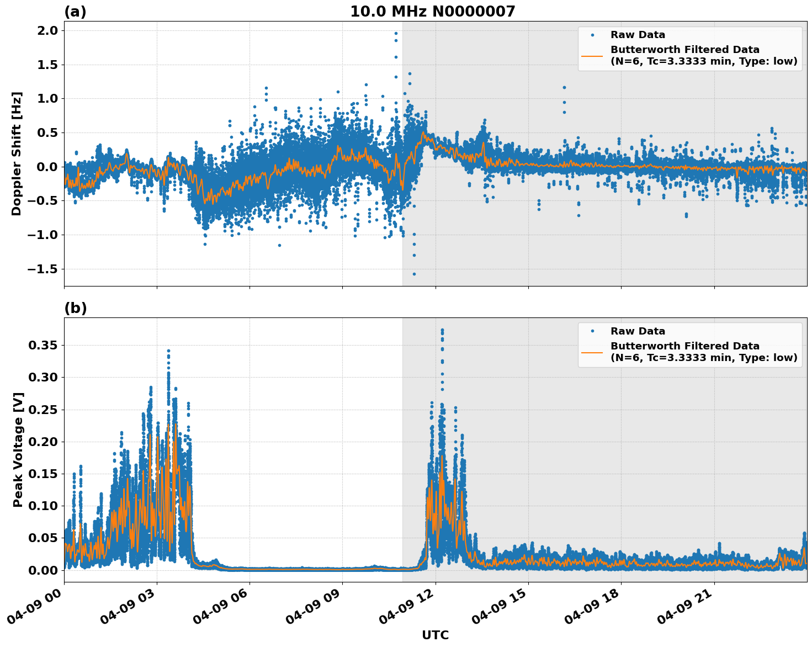Click the "(b)" panel label
This screenshot has width=812, height=647.
75,308
